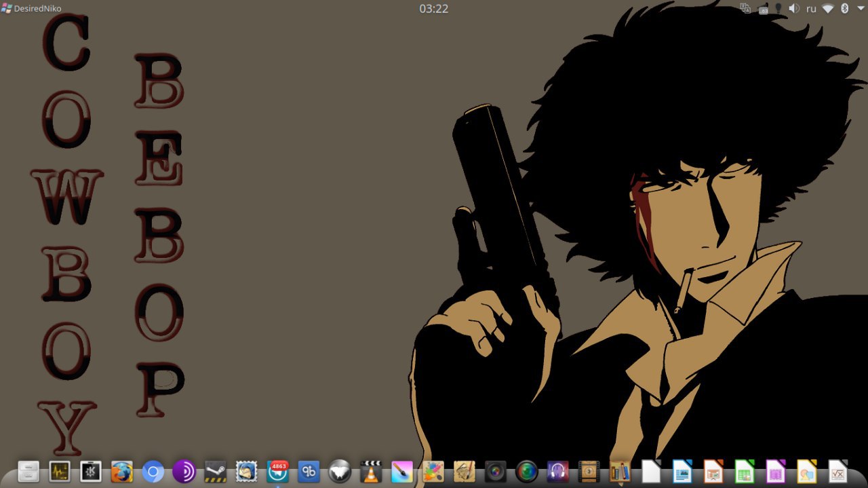Click the gramophone music tray icon

pos(764,9)
